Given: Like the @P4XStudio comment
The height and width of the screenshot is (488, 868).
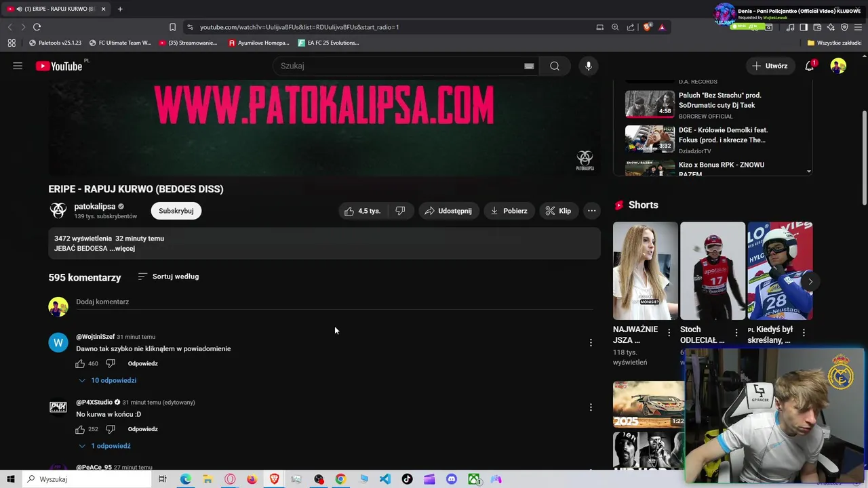Looking at the screenshot, I should [x=80, y=429].
